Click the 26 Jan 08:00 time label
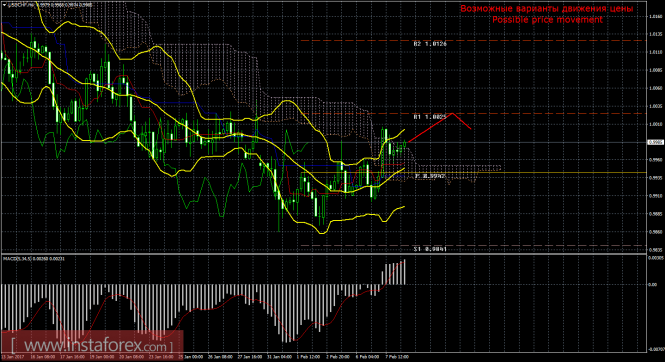 (x=221, y=357)
